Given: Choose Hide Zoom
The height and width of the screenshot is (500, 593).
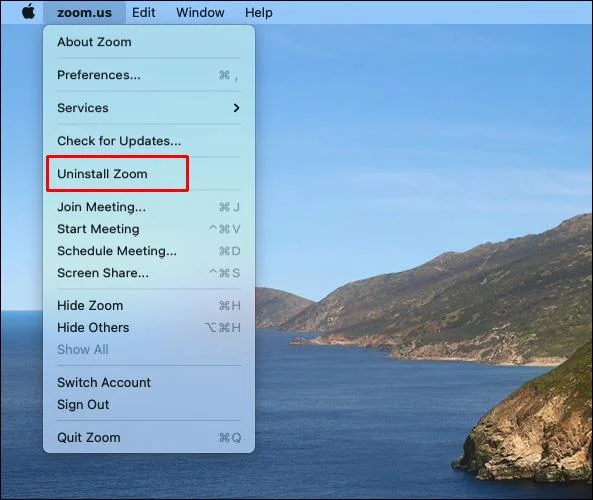Looking at the screenshot, I should (149, 306).
